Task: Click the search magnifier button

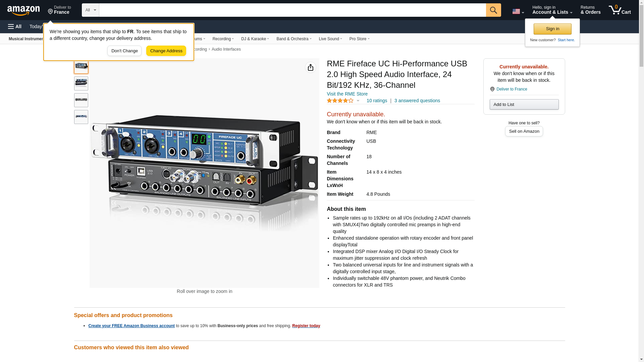Action: [x=493, y=10]
